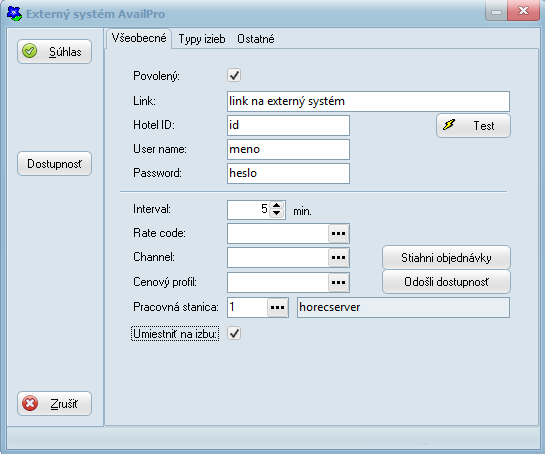Click the Súhlas confirm button
The height and width of the screenshot is (454, 545).
54,51
